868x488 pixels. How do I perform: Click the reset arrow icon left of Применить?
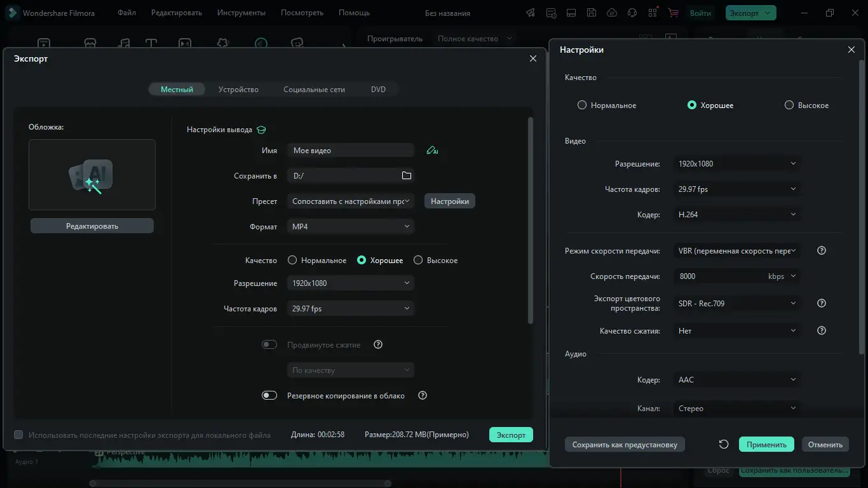(x=724, y=444)
